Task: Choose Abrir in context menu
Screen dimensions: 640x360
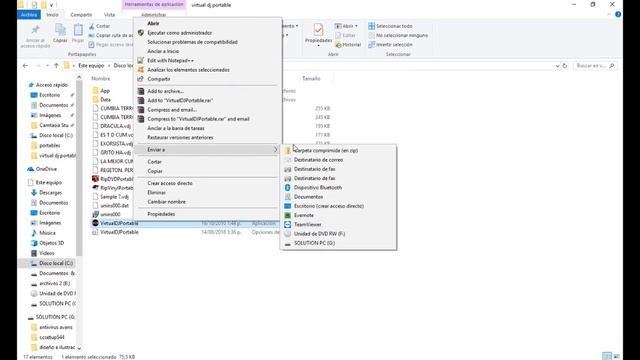Action: 153,24
